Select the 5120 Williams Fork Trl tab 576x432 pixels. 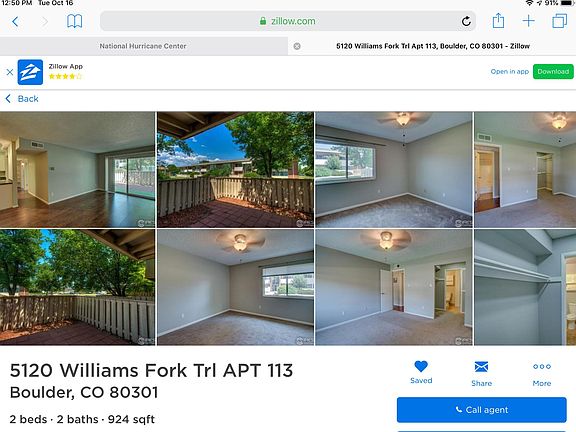[x=433, y=46]
